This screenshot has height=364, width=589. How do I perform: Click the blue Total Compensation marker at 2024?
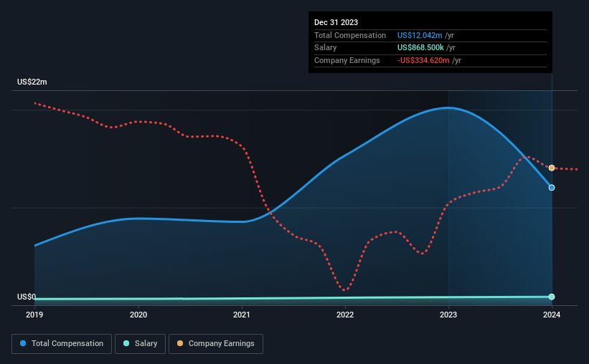point(552,188)
